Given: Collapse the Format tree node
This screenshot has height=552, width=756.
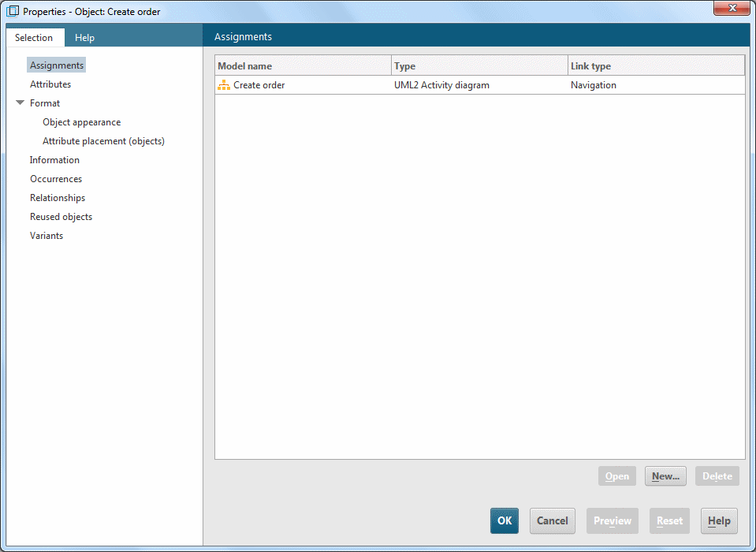Looking at the screenshot, I should (20, 103).
